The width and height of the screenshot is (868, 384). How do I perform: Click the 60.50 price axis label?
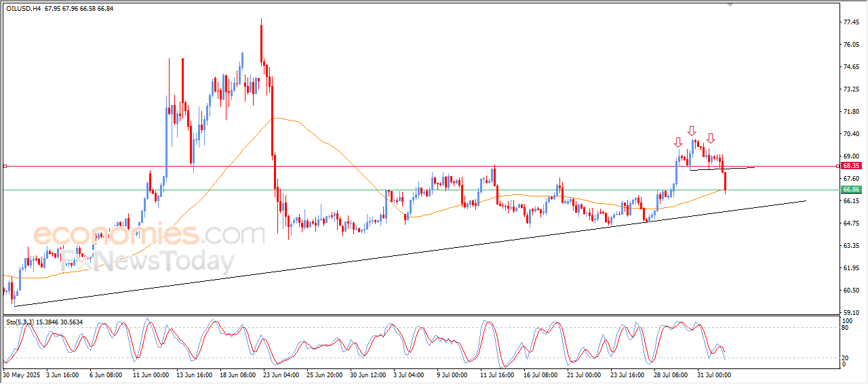coord(852,291)
